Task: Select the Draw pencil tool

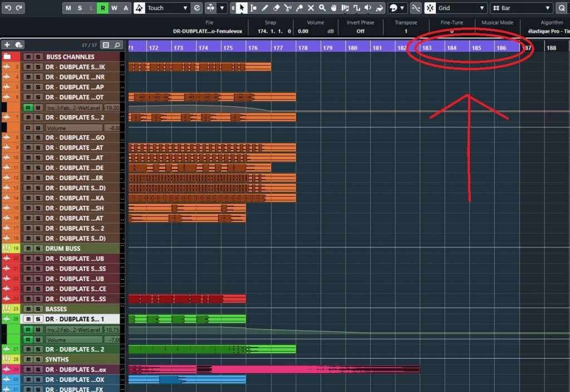Action: tap(265, 8)
